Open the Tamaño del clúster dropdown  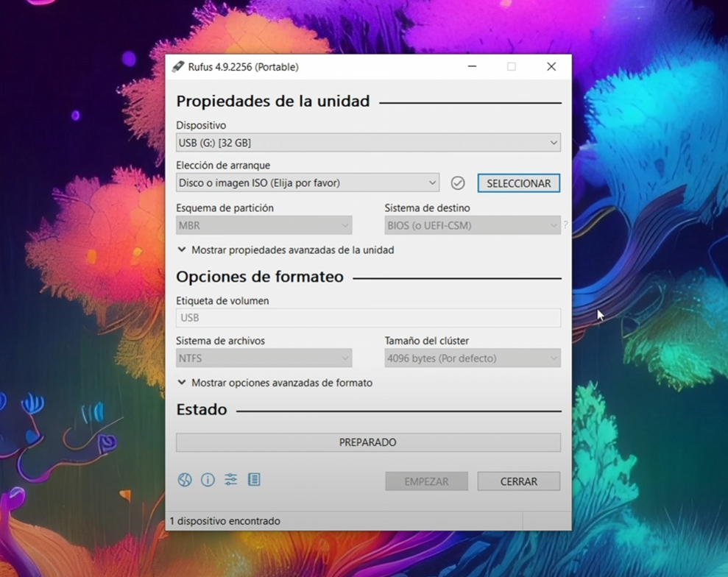[x=473, y=358]
